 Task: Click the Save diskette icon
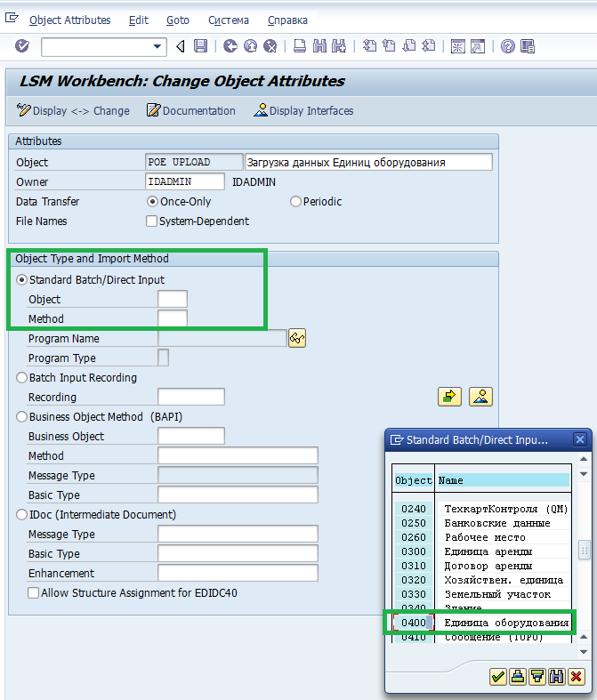200,46
